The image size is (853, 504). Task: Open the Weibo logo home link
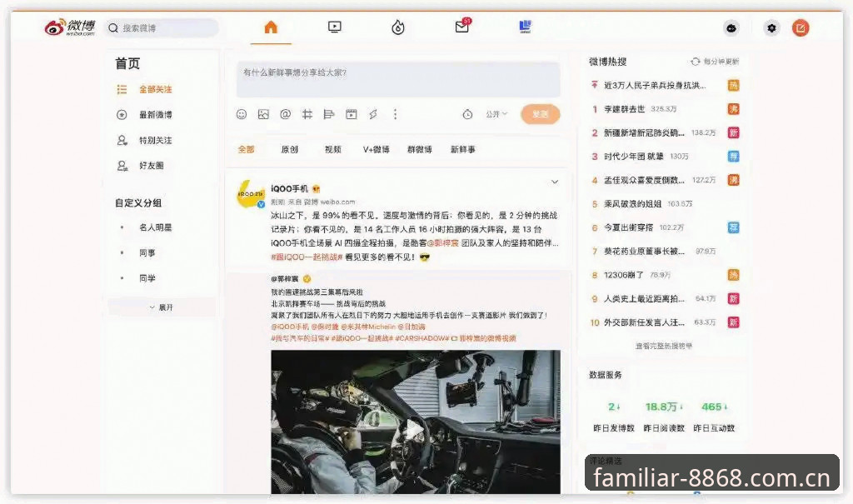coord(70,27)
